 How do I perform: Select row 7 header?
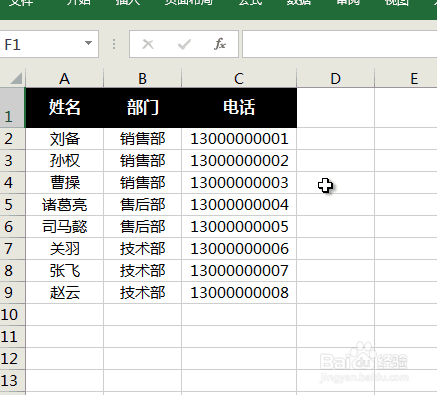click(12, 249)
